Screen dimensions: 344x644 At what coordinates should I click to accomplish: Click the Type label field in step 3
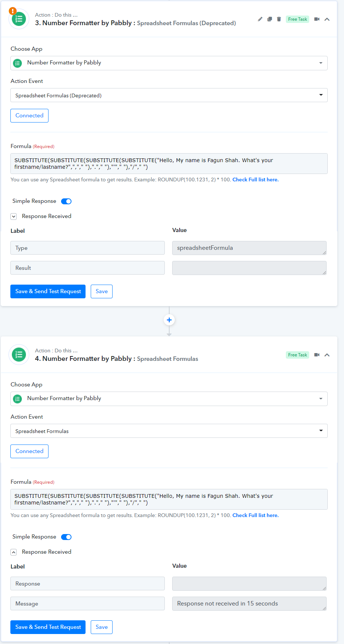(87, 248)
